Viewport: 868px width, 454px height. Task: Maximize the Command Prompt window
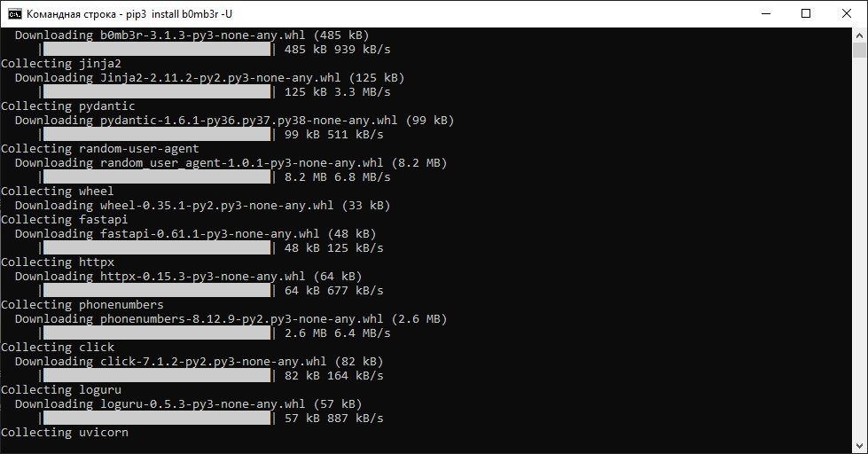click(x=806, y=13)
